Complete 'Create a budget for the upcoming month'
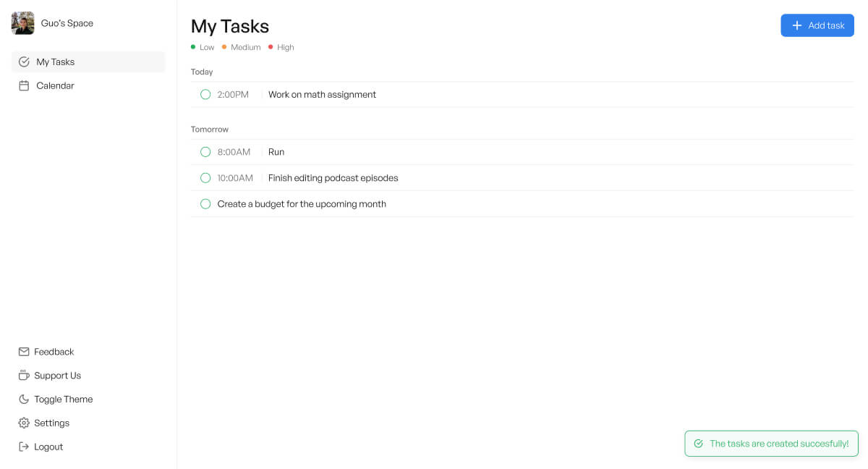Screen dimensions: 868x469 pos(205,204)
